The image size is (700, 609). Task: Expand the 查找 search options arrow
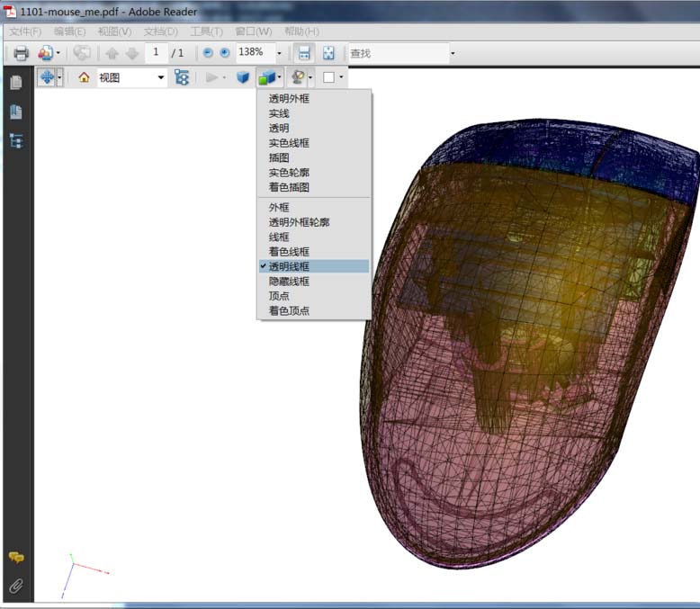[453, 53]
